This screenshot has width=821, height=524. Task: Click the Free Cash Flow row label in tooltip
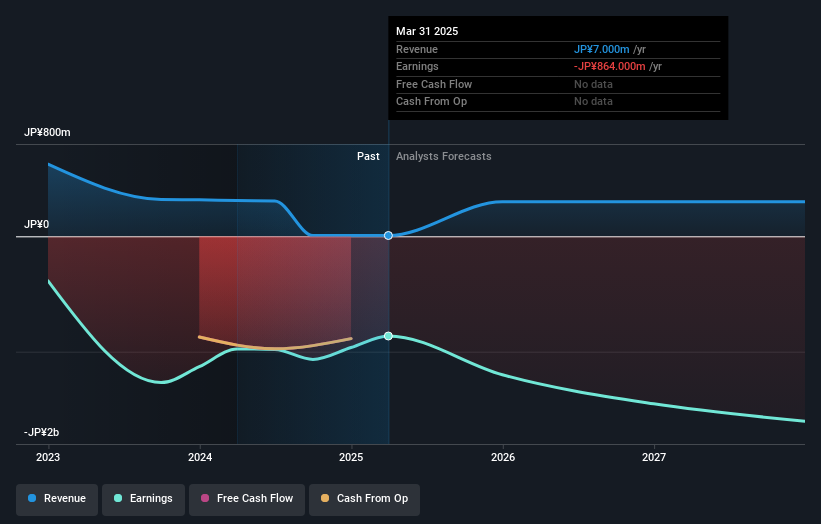pyautogui.click(x=434, y=84)
